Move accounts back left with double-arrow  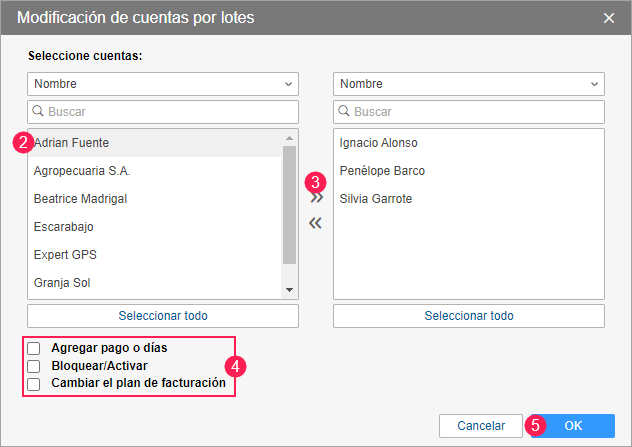pyautogui.click(x=316, y=223)
